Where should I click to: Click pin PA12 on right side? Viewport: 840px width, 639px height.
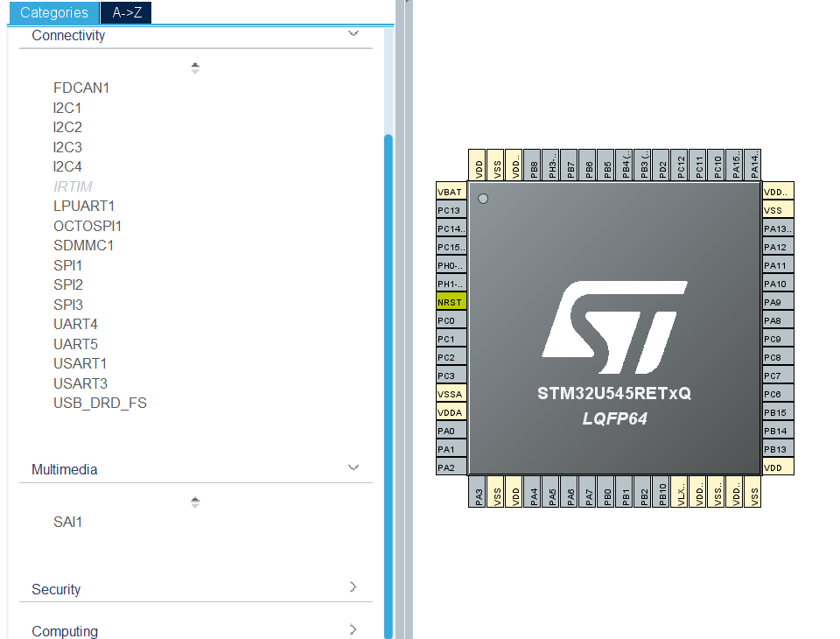pyautogui.click(x=778, y=247)
